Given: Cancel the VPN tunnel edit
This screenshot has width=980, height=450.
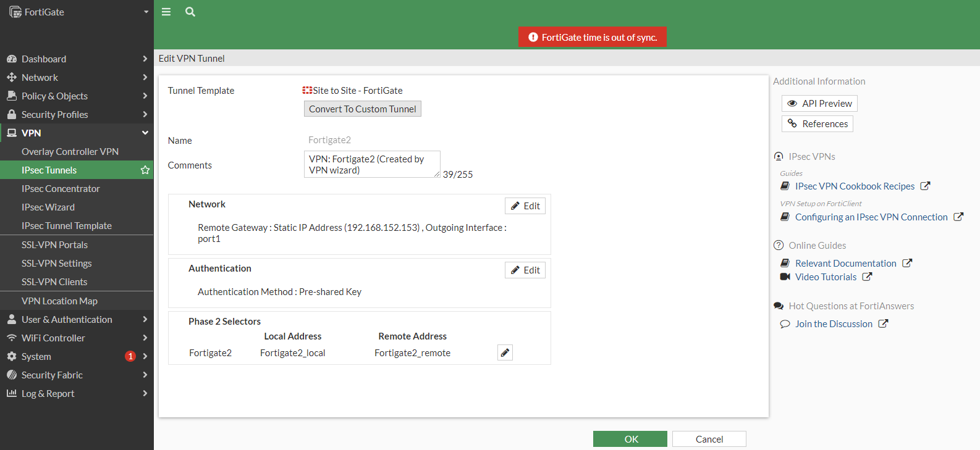Looking at the screenshot, I should 709,439.
